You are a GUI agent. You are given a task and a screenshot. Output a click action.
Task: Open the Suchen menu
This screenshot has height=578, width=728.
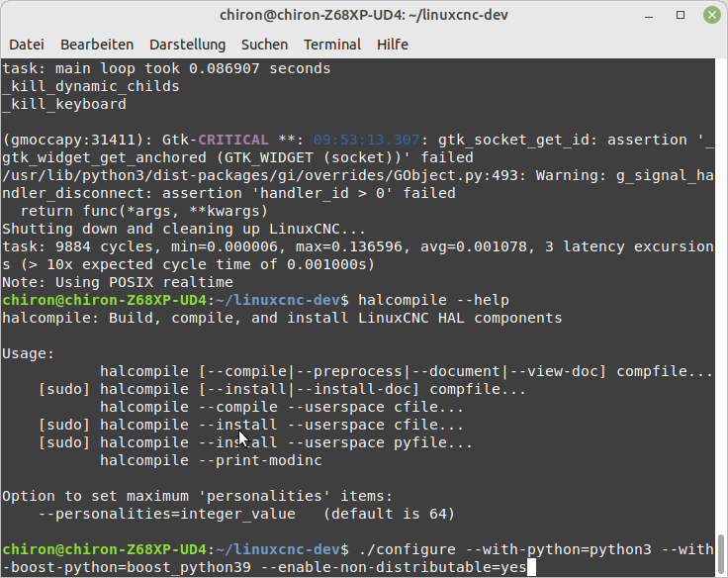click(x=265, y=45)
